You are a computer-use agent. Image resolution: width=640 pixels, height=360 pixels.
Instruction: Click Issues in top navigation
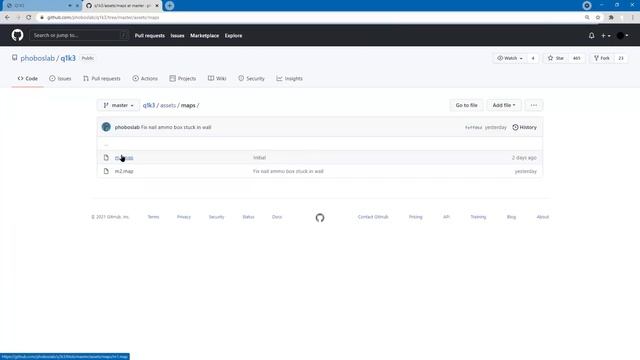click(177, 36)
